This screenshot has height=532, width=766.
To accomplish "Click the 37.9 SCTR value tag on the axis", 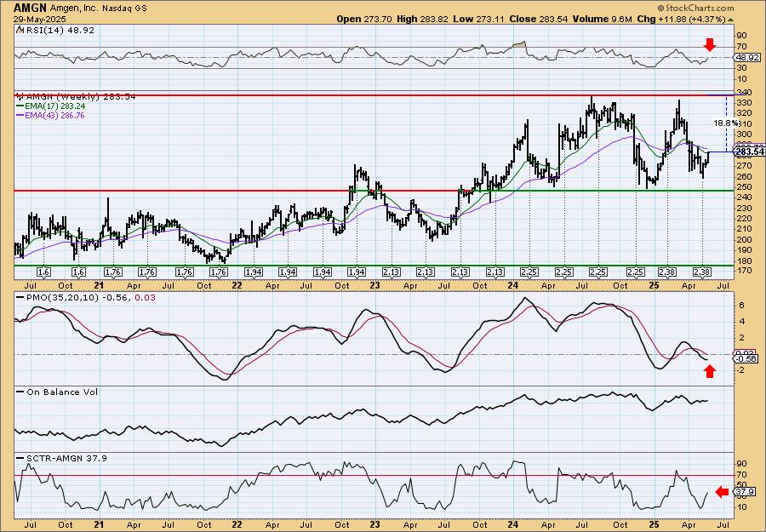I will click(743, 491).
